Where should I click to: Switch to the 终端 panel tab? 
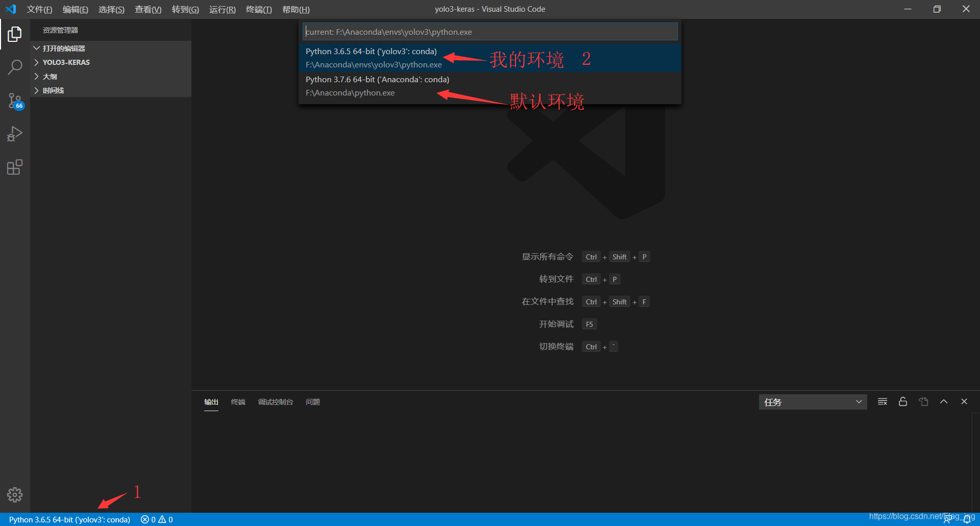(x=238, y=402)
